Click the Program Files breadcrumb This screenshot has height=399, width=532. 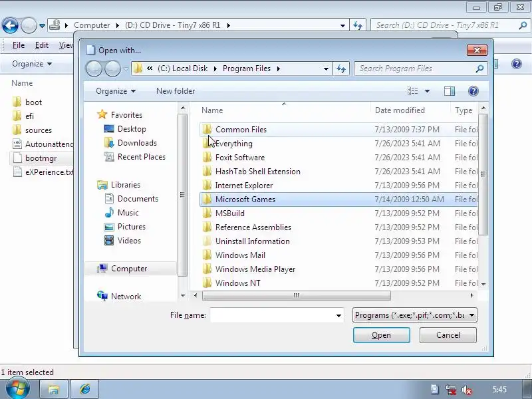[x=247, y=68]
